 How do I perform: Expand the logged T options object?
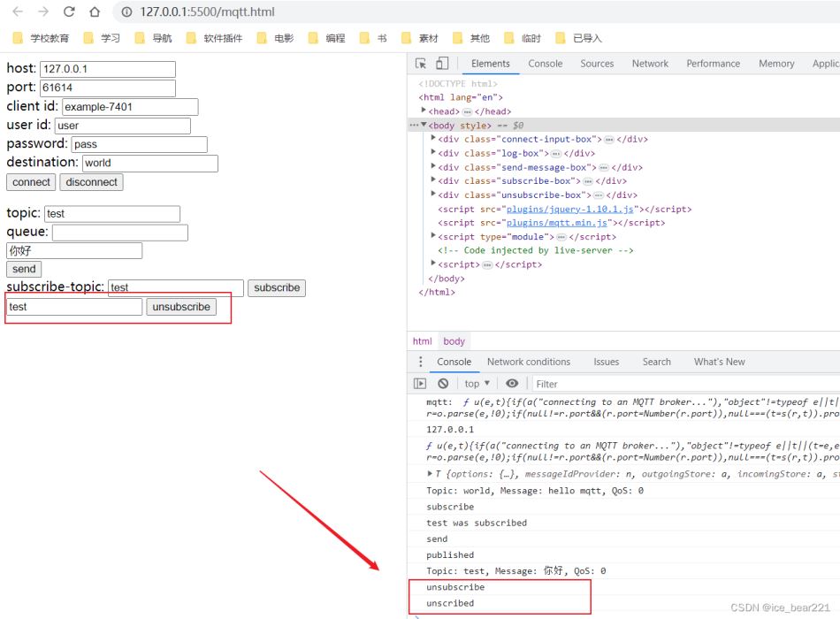431,474
